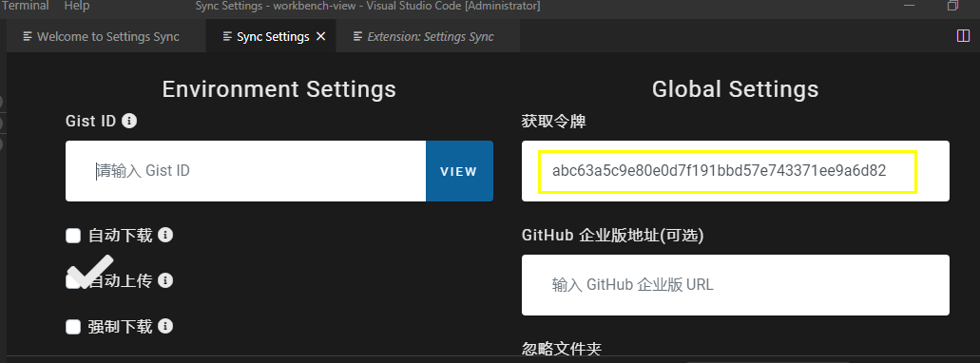Click the file icon on Welcome tab
Viewport: 980px width, 363px height.
28,37
